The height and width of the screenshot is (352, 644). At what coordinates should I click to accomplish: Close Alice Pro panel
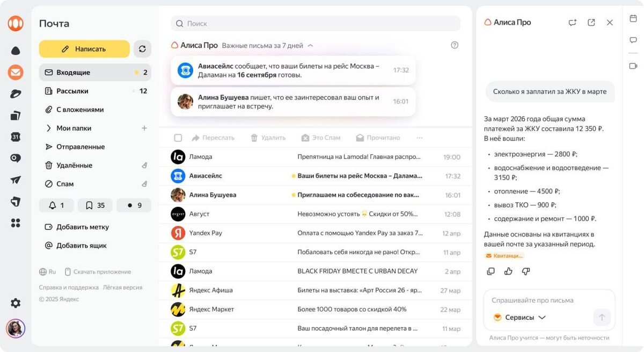pyautogui.click(x=610, y=23)
